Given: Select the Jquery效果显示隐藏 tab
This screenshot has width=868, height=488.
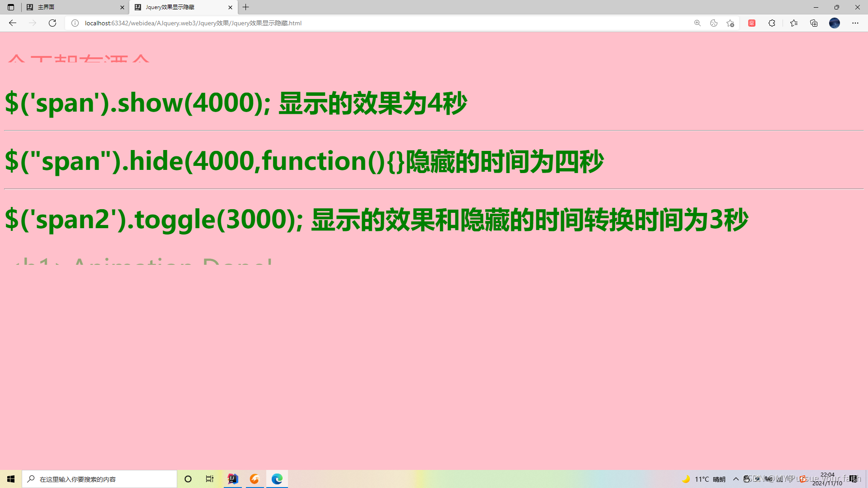Looking at the screenshot, I should 181,7.
